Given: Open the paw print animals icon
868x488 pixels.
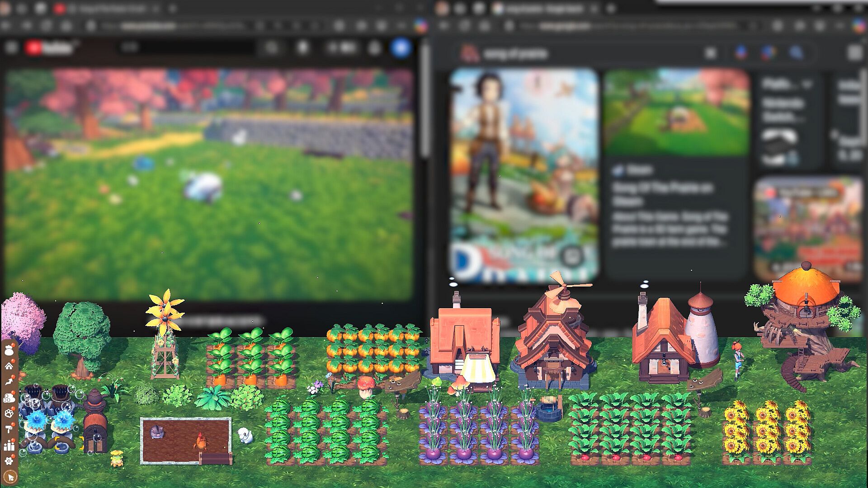Looking at the screenshot, I should pyautogui.click(x=9, y=413).
